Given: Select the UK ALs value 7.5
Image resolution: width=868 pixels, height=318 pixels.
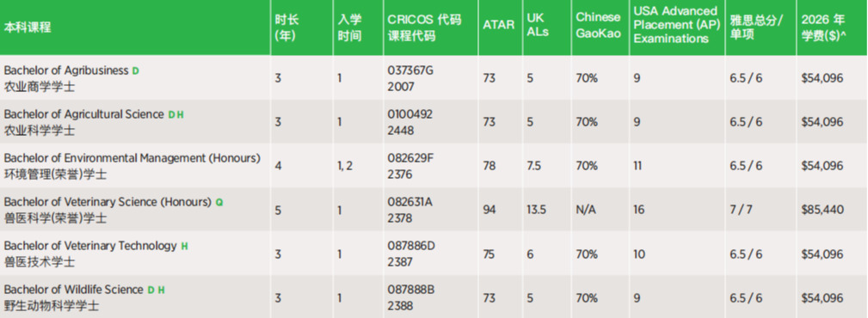Looking at the screenshot, I should (534, 166).
